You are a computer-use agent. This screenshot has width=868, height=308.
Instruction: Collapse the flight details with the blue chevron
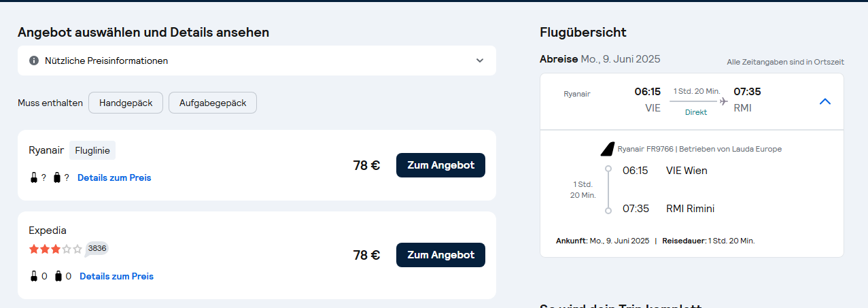[x=825, y=101]
